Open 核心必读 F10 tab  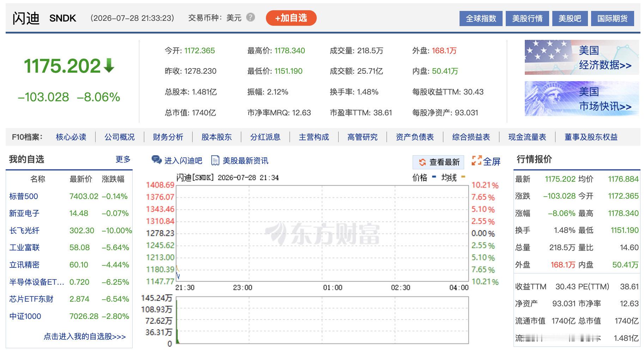pos(71,137)
